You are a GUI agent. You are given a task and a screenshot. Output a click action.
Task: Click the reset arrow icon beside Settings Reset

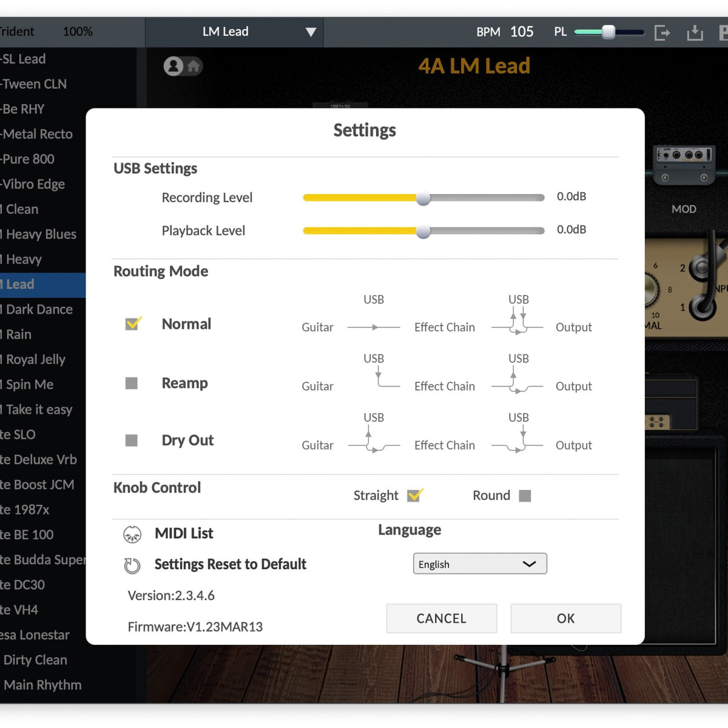(x=132, y=565)
